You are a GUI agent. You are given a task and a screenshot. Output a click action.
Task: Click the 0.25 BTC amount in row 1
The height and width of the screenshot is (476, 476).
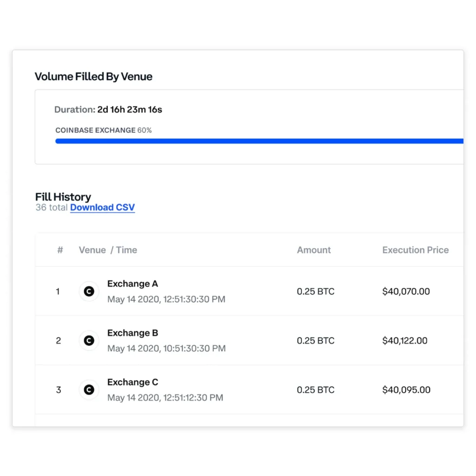pyautogui.click(x=315, y=291)
